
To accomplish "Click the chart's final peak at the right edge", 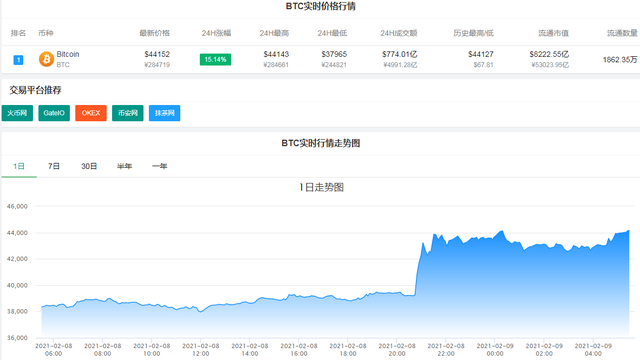I will tap(629, 231).
